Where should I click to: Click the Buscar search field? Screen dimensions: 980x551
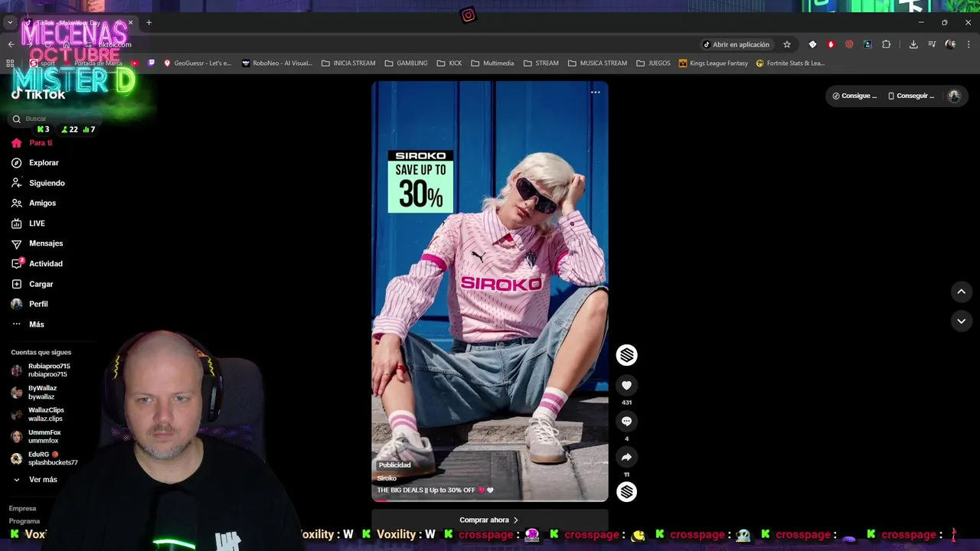click(54, 119)
